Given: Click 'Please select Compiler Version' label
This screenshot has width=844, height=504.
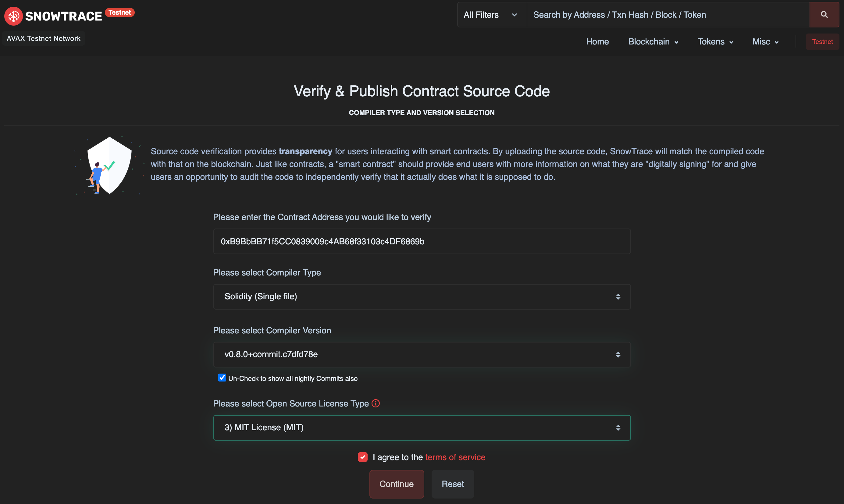Looking at the screenshot, I should point(272,330).
